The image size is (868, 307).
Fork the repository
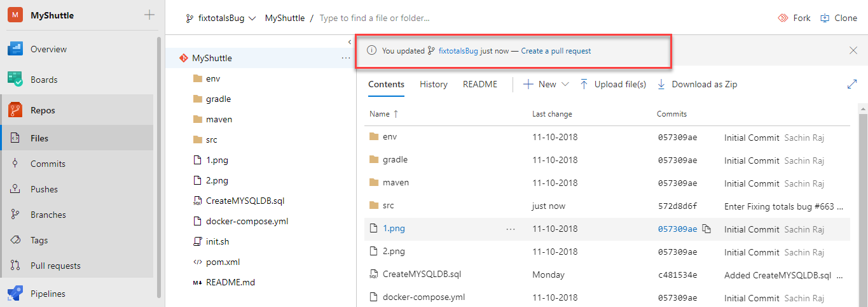pyautogui.click(x=794, y=18)
